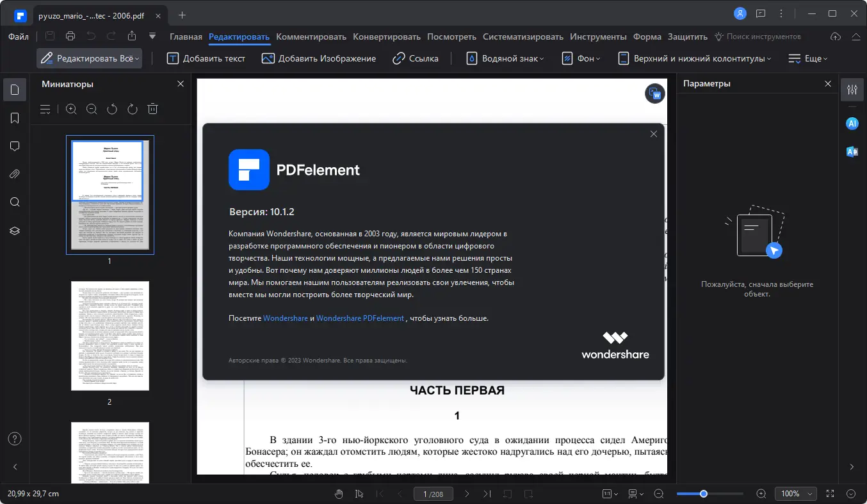Open the bookmarks panel in left sidebar
Viewport: 867px width, 504px height.
(15, 118)
